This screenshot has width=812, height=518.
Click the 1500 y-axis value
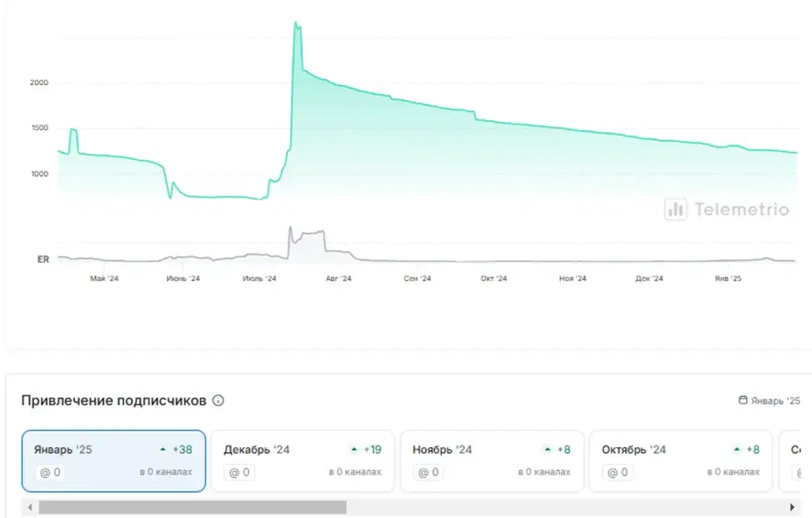pyautogui.click(x=40, y=128)
